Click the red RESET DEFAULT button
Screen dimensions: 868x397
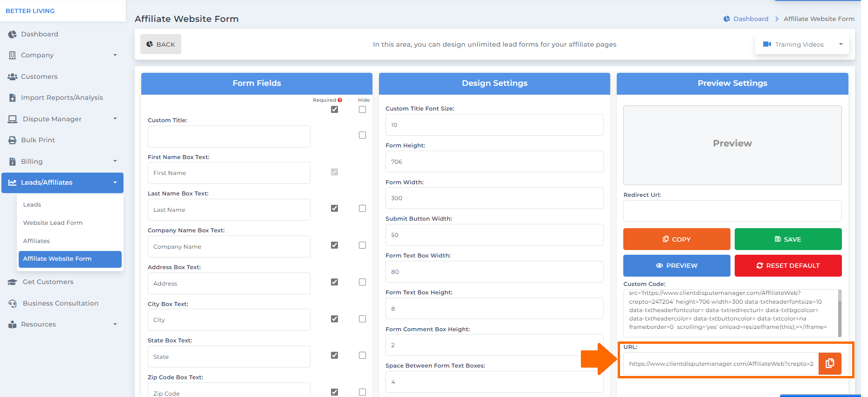pos(788,265)
